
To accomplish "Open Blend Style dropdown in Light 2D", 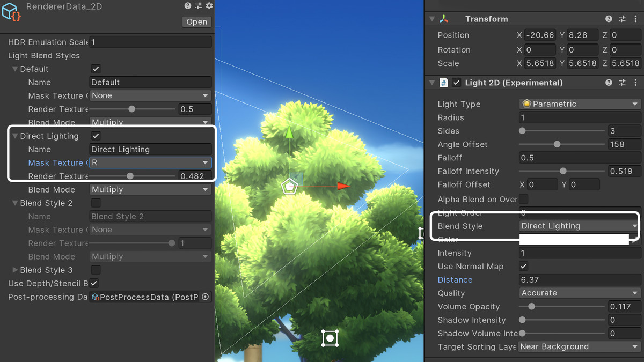I will click(580, 226).
